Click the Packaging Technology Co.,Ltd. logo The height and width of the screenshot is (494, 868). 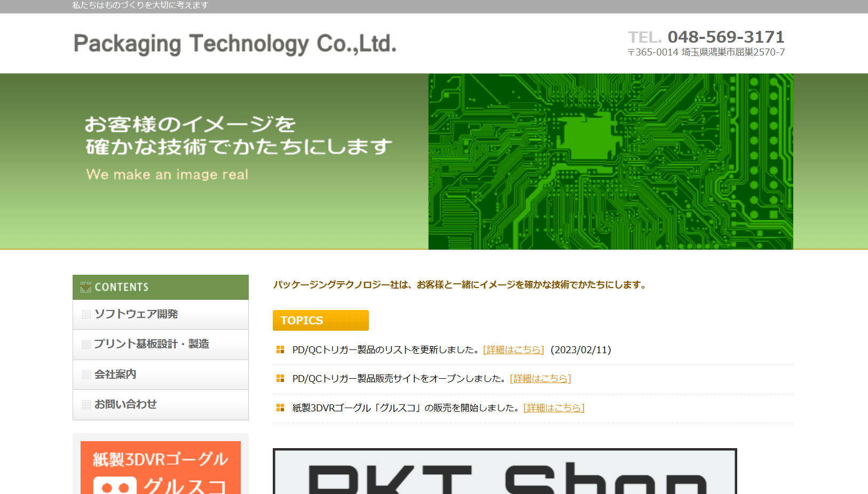[235, 44]
